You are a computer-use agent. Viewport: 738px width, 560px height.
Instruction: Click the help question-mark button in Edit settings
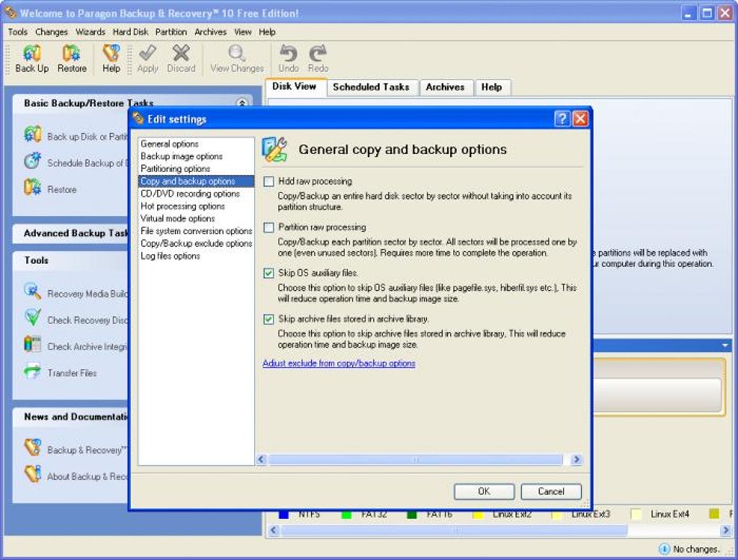[562, 119]
